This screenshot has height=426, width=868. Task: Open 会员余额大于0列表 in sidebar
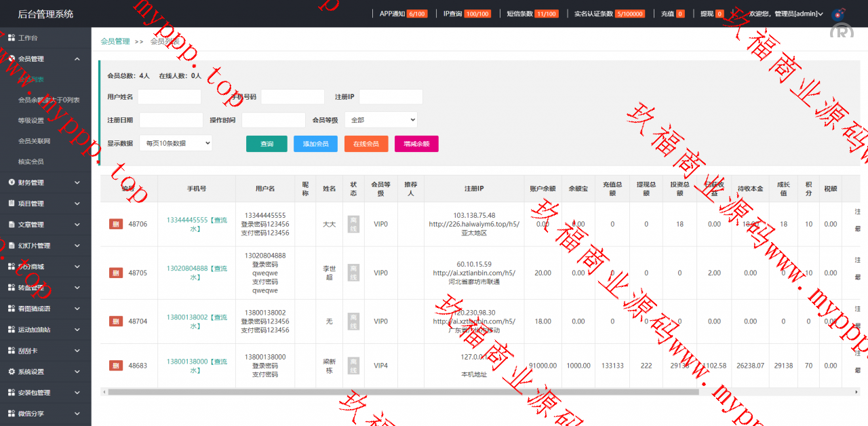tap(49, 100)
